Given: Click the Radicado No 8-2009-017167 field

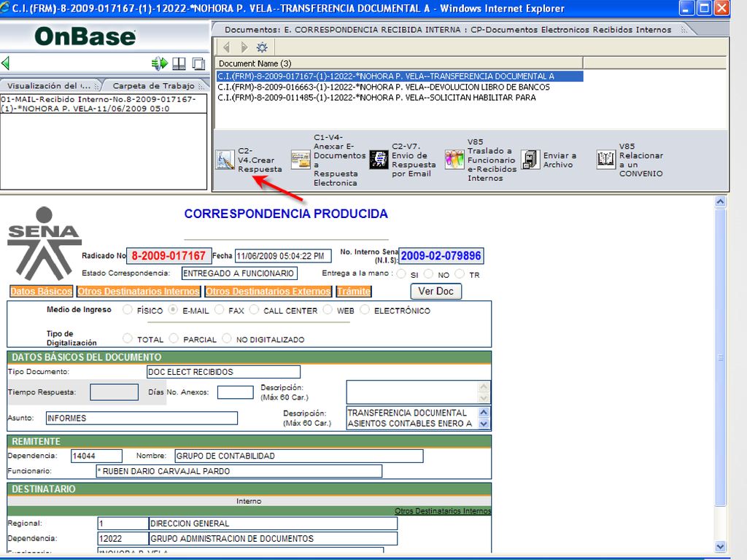Looking at the screenshot, I should (x=169, y=256).
